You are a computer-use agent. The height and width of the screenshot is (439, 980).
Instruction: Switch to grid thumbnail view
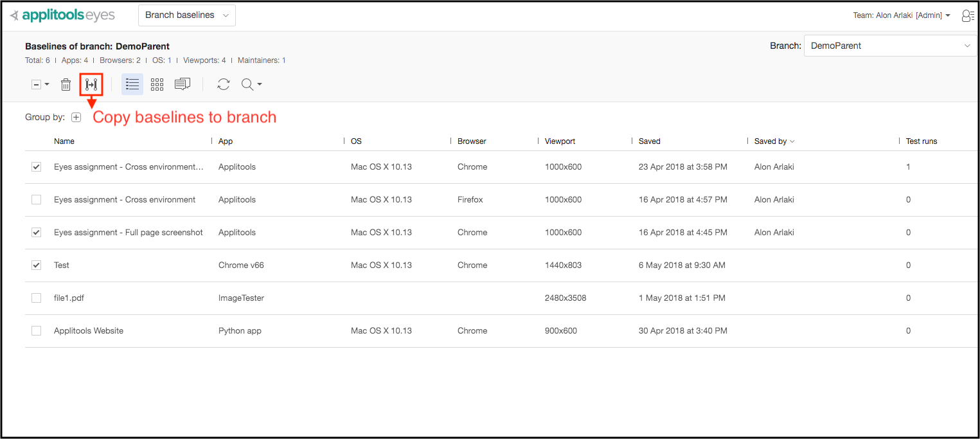click(x=157, y=85)
